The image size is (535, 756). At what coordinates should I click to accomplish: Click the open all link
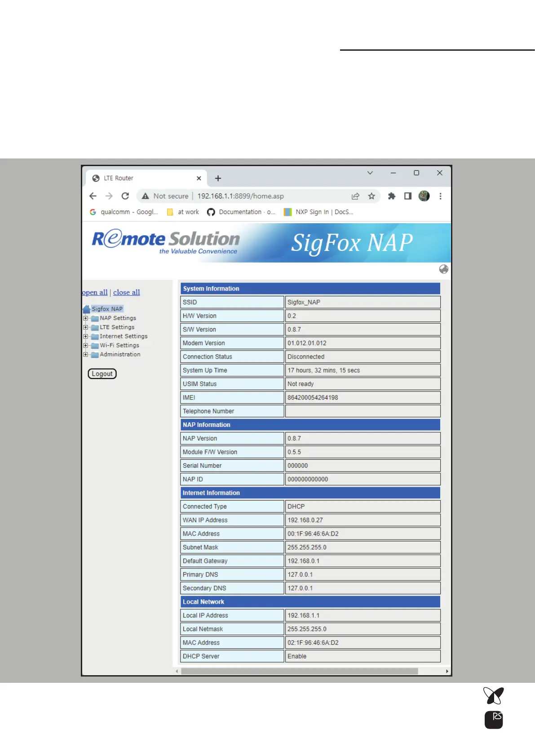[x=95, y=292]
